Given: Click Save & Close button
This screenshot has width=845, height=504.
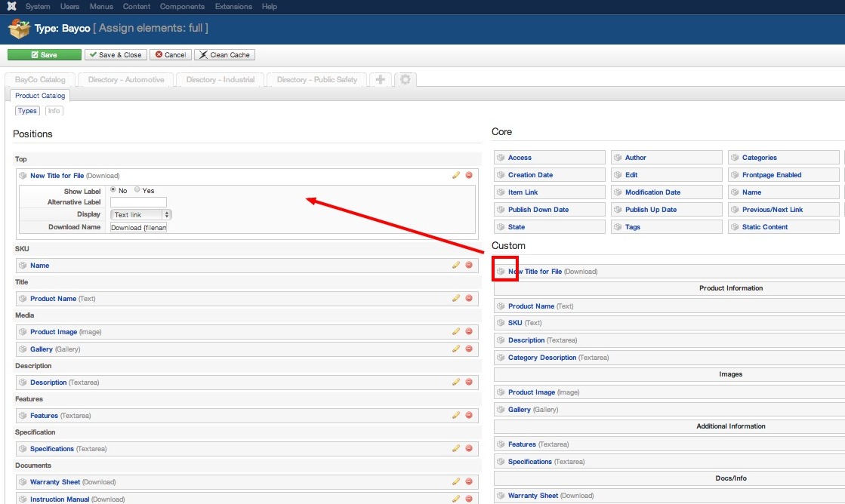Looking at the screenshot, I should coord(116,55).
